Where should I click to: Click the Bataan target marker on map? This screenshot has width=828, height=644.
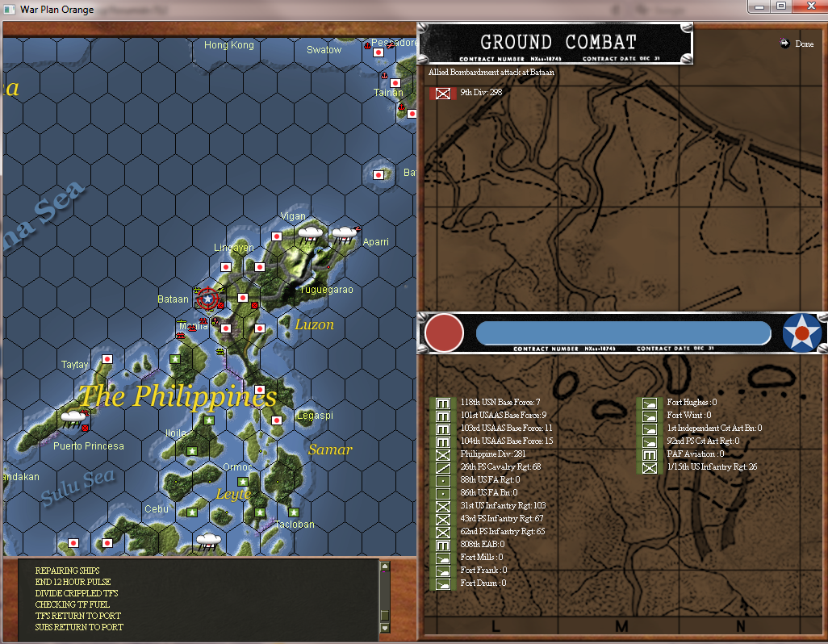(208, 299)
